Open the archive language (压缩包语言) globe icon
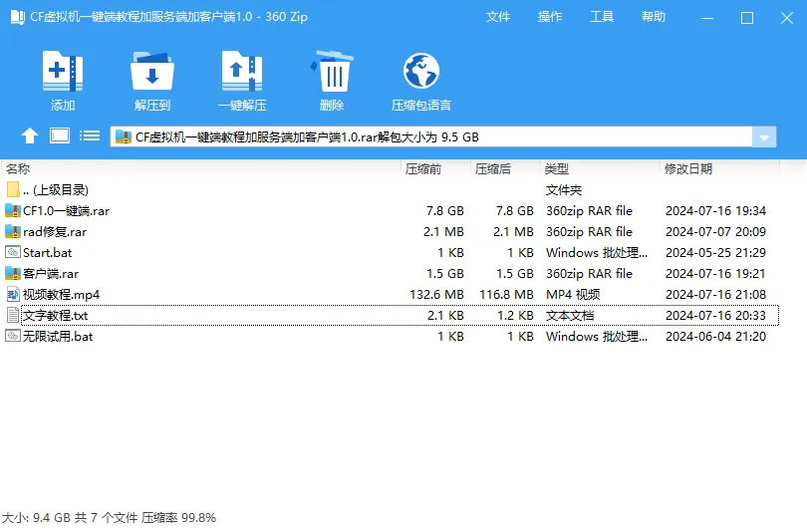 pyautogui.click(x=421, y=73)
